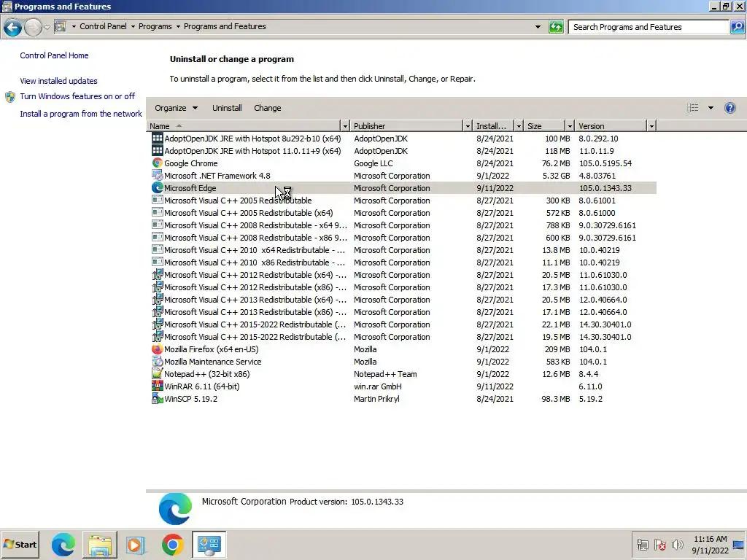747x560 pixels.
Task: Click Control Panel in the breadcrumb
Action: 103,26
